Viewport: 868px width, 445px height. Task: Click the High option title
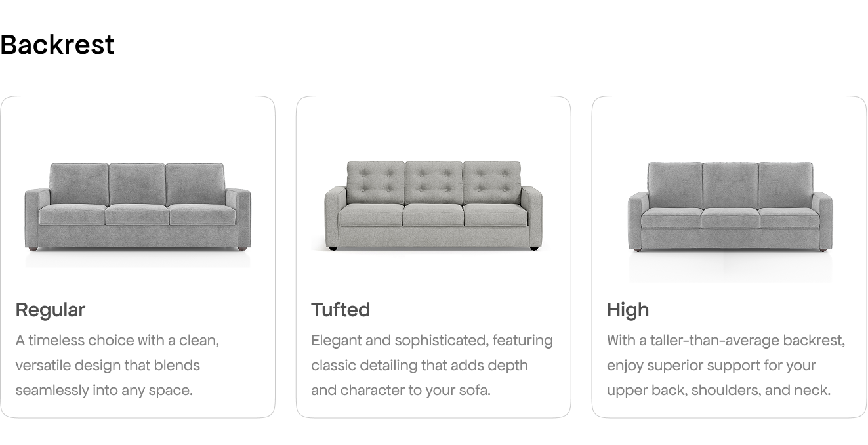pos(628,310)
